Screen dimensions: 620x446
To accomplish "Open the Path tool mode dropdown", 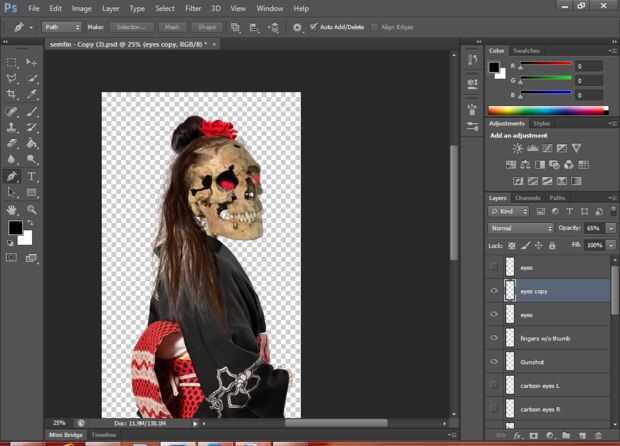I will click(x=62, y=27).
